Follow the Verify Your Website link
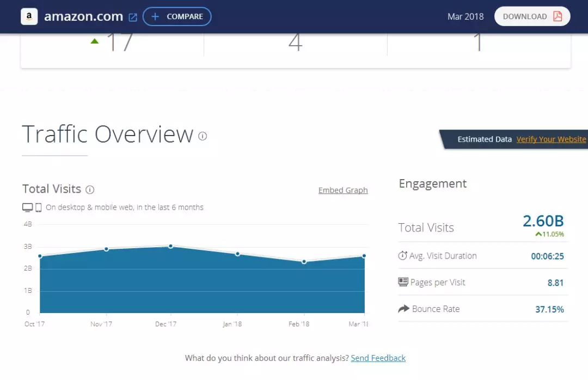The height and width of the screenshot is (380, 588). coord(551,139)
